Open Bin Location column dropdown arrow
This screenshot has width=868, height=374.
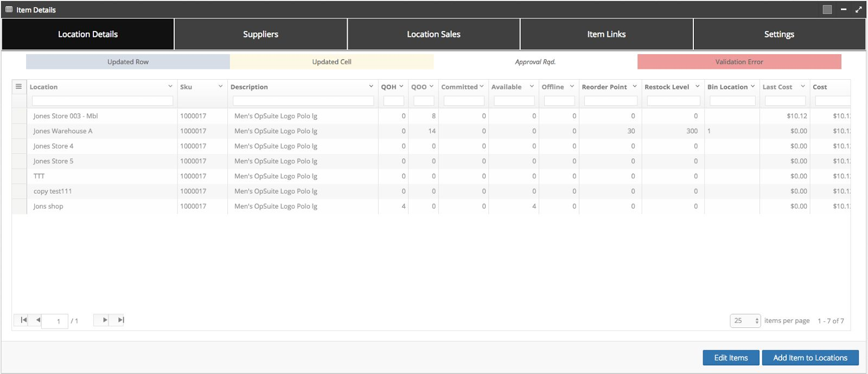coord(753,86)
